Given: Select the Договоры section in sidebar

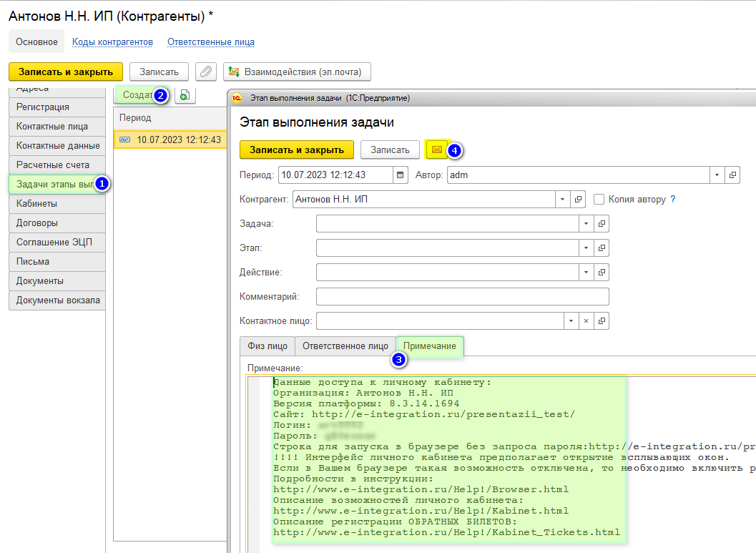Looking at the screenshot, I should (41, 222).
